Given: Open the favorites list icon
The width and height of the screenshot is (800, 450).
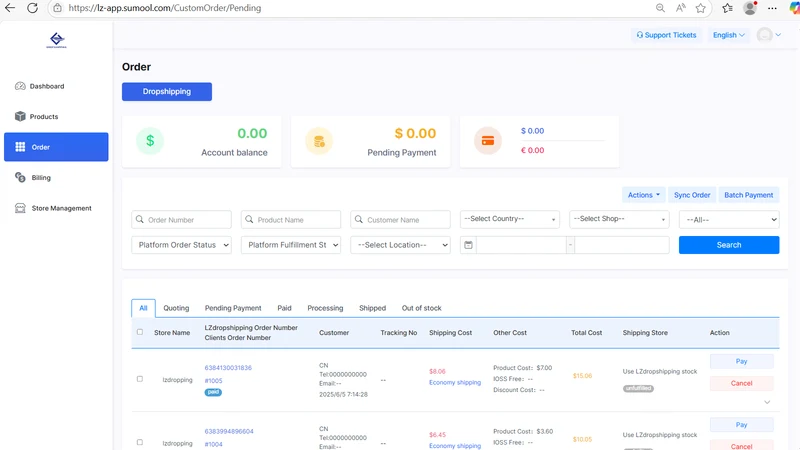Looking at the screenshot, I should pyautogui.click(x=728, y=8).
